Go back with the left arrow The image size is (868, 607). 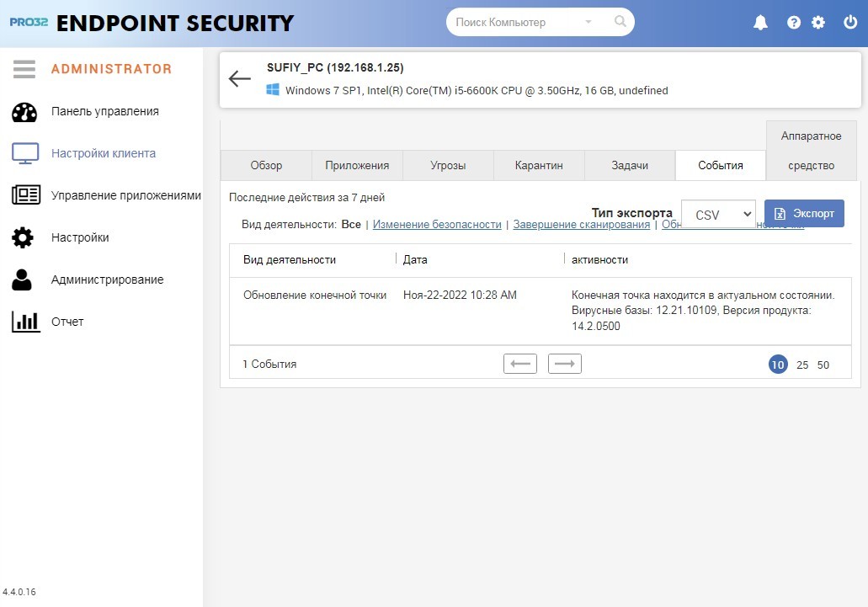[240, 78]
